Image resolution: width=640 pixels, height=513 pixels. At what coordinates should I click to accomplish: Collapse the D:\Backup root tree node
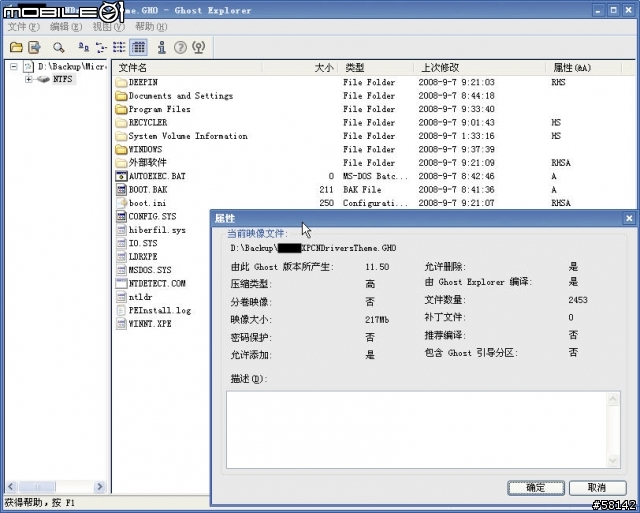pyautogui.click(x=13, y=66)
